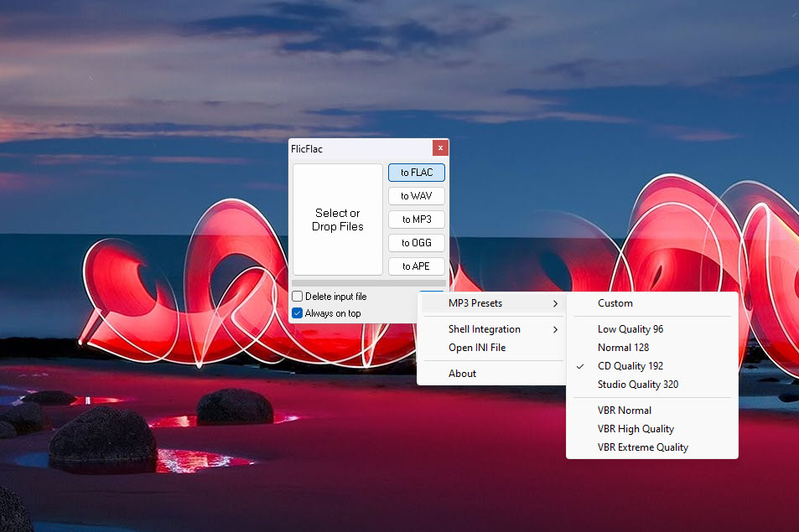Convert files using to FLAC button
This screenshot has height=532, width=799.
pyautogui.click(x=417, y=173)
